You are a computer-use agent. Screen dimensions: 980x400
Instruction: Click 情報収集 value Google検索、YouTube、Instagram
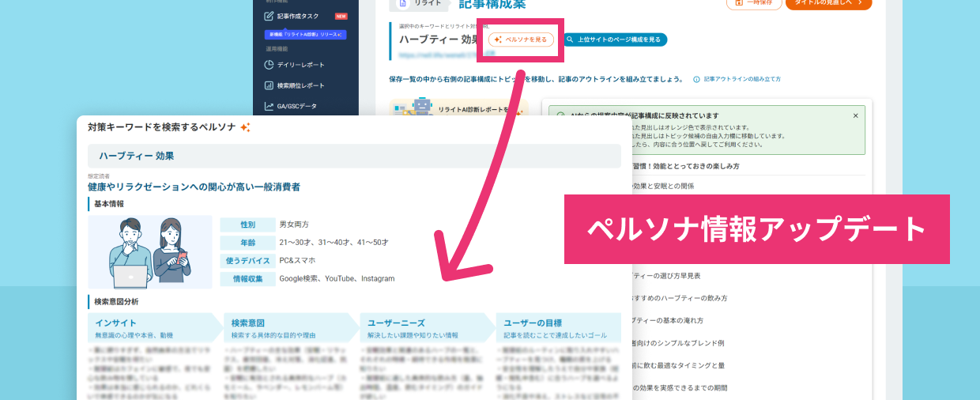point(337,278)
